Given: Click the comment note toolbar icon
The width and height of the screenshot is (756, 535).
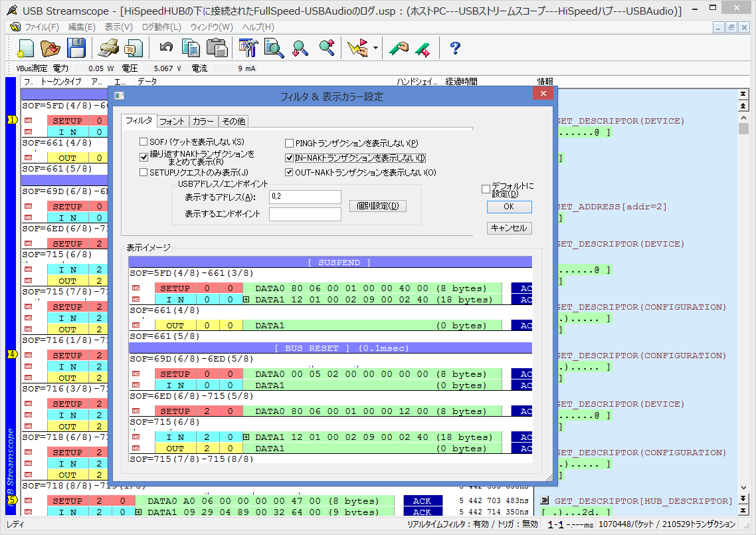Looking at the screenshot, I should coord(133,49).
